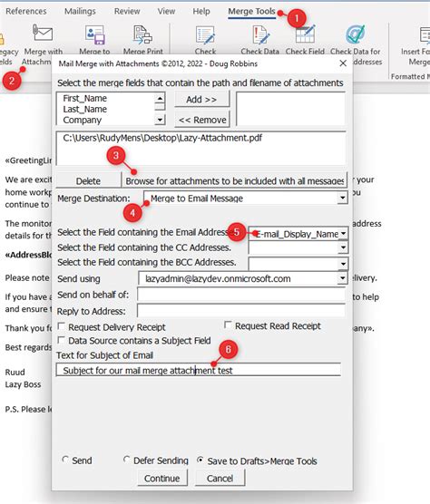Select First_Name in the field list
The height and width of the screenshot is (504, 430).
point(85,98)
